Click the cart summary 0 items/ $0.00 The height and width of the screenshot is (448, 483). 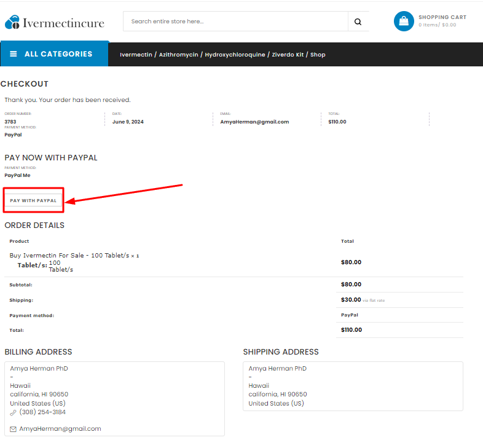tap(437, 25)
